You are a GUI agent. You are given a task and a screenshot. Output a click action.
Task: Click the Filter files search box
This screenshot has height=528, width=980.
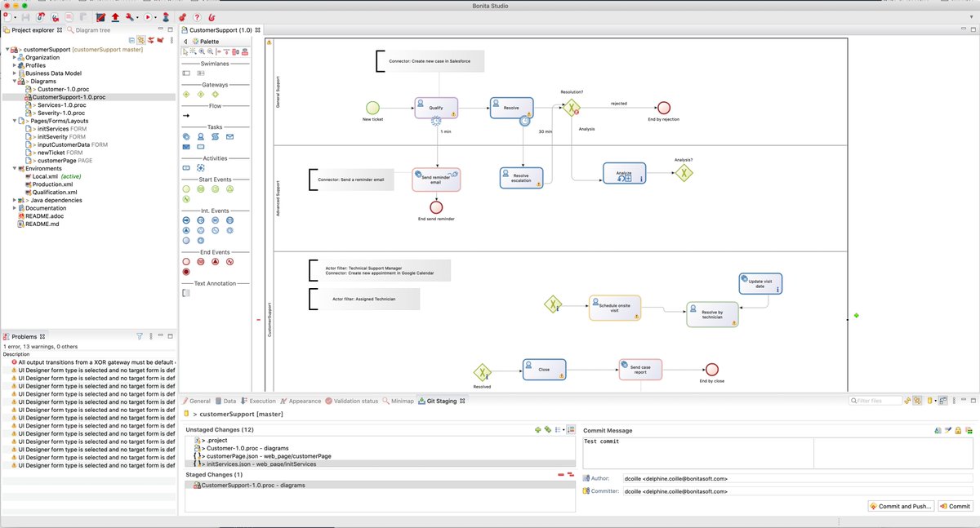(876, 401)
